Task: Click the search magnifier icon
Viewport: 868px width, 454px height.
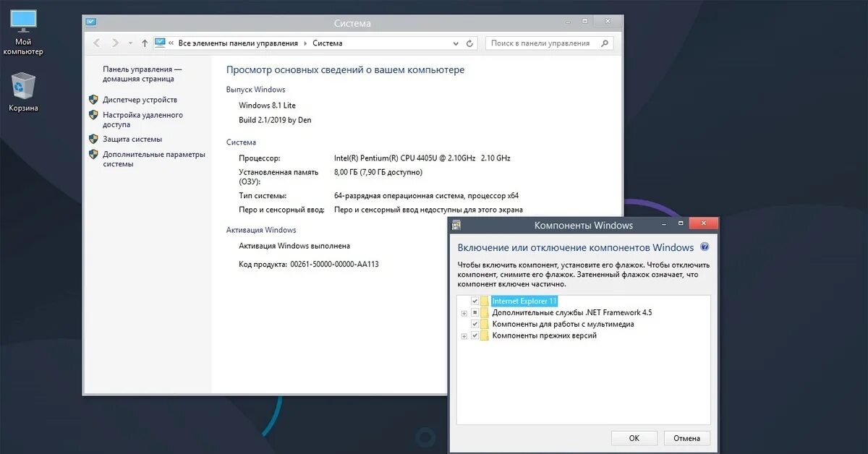Action: pyautogui.click(x=605, y=43)
